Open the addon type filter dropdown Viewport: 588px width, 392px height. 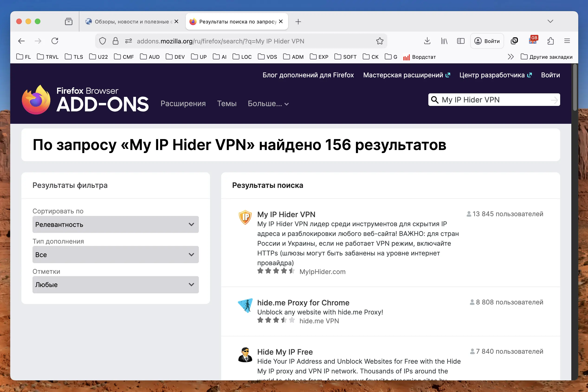(115, 255)
